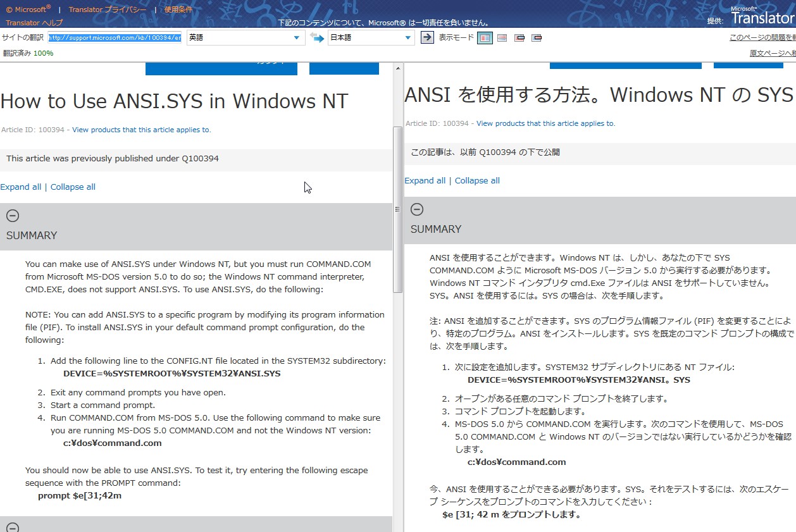Viewport: 796px width, 532px height.
Task: Click heading How to Use ANSI.SYS in Windows NT
Action: [x=174, y=101]
